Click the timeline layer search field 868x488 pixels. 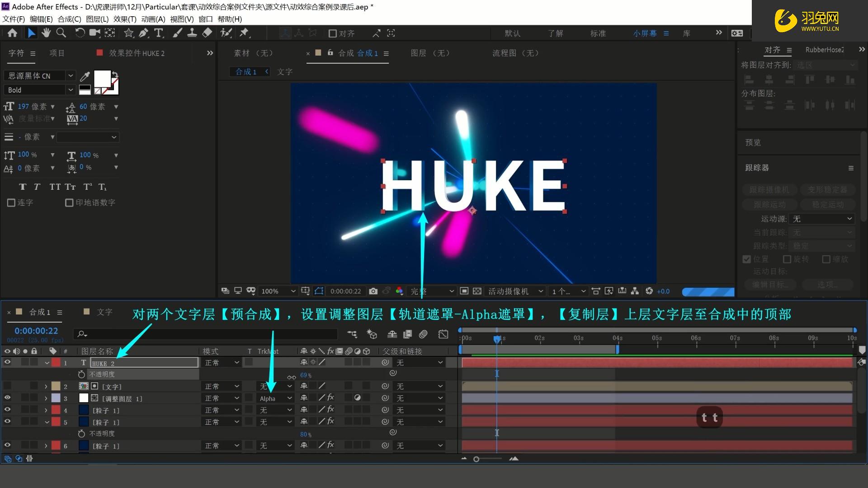point(208,334)
